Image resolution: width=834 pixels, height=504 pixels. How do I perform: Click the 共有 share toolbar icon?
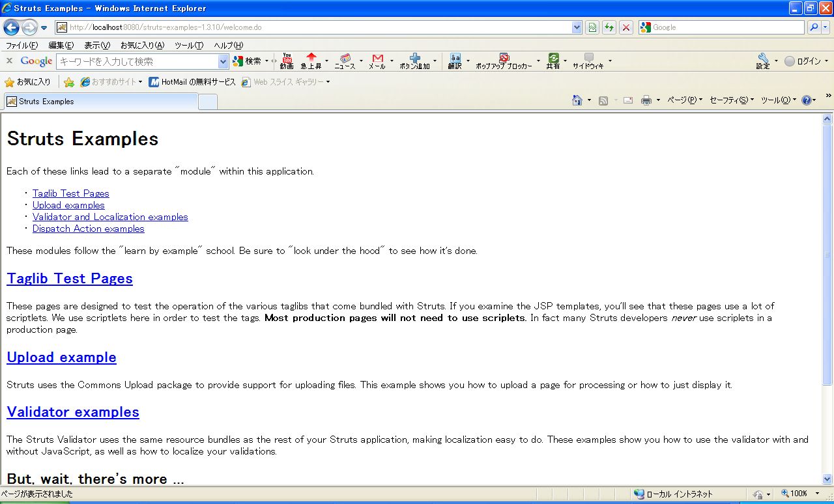point(553,61)
